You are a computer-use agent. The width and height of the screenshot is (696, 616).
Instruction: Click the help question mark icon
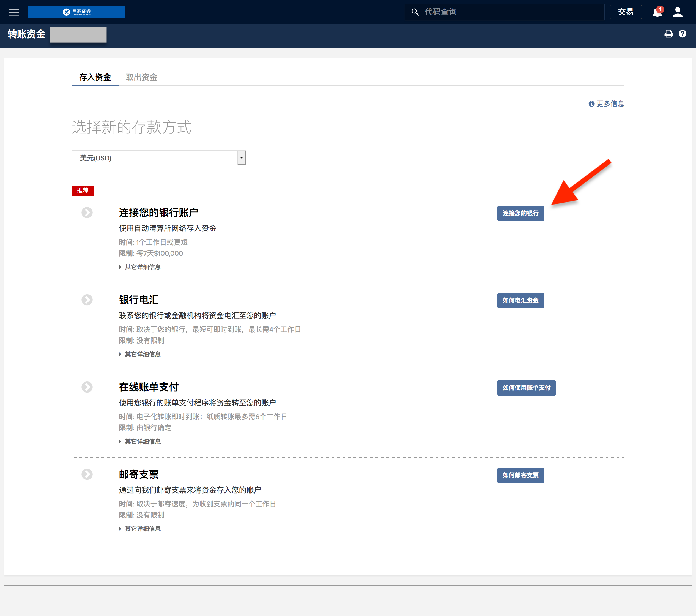pyautogui.click(x=682, y=34)
